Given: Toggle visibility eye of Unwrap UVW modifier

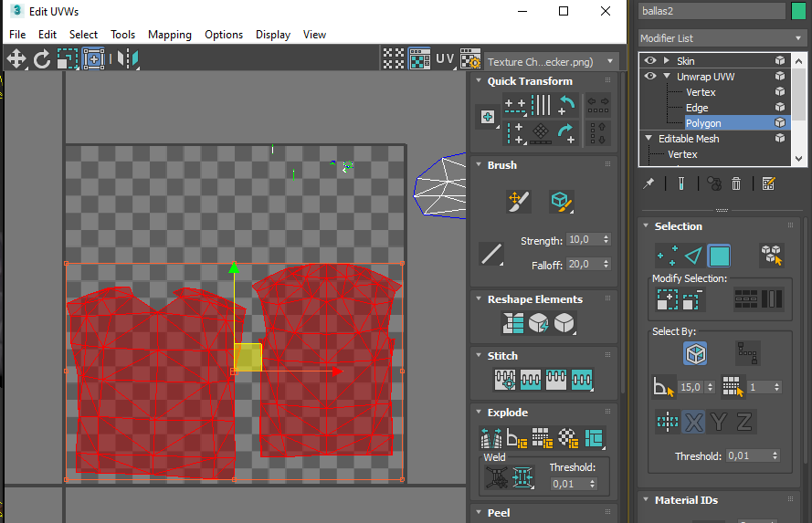Looking at the screenshot, I should pyautogui.click(x=650, y=77).
